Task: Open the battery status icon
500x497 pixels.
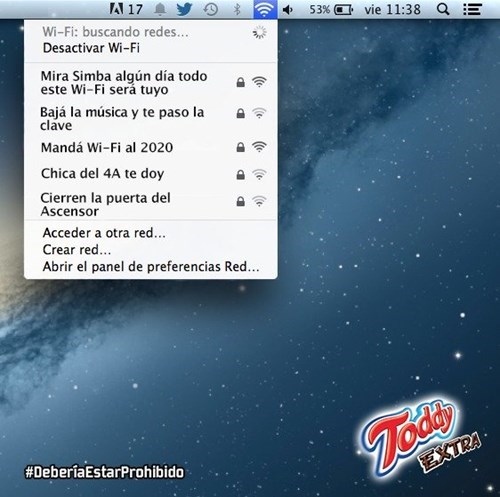Action: pyautogui.click(x=344, y=10)
